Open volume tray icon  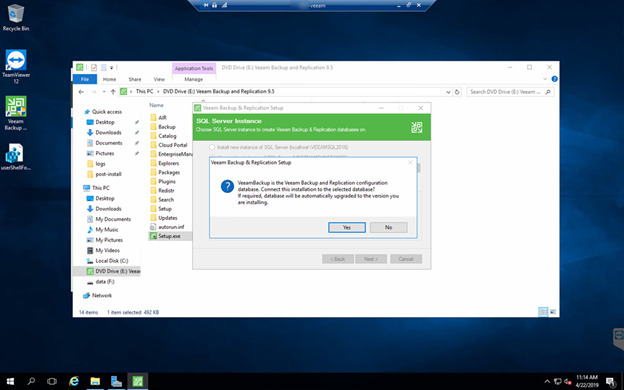567,382
